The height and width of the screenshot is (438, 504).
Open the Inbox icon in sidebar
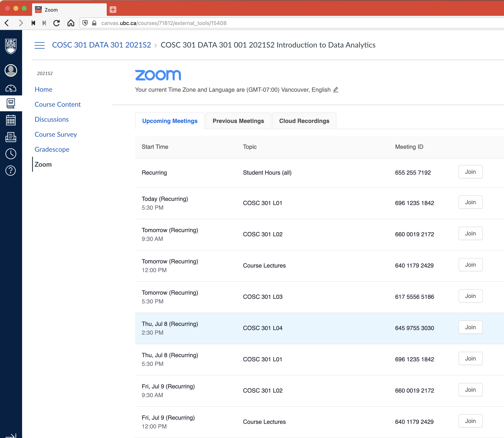point(11,137)
